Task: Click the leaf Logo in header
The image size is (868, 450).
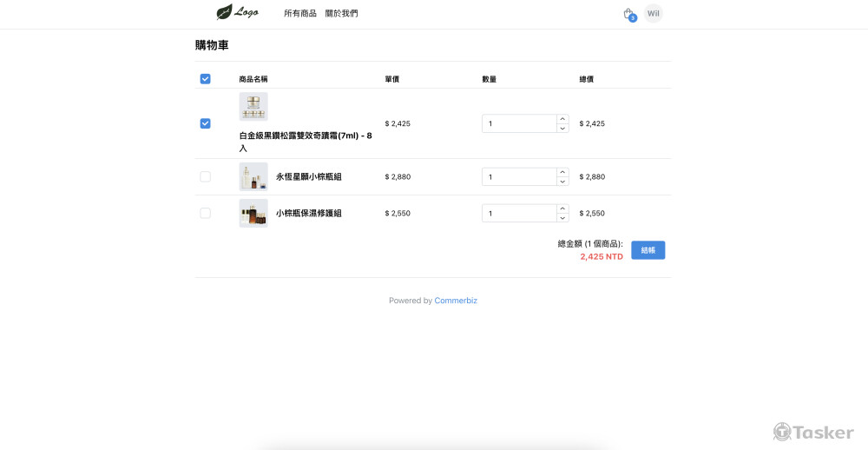Action: [x=237, y=13]
